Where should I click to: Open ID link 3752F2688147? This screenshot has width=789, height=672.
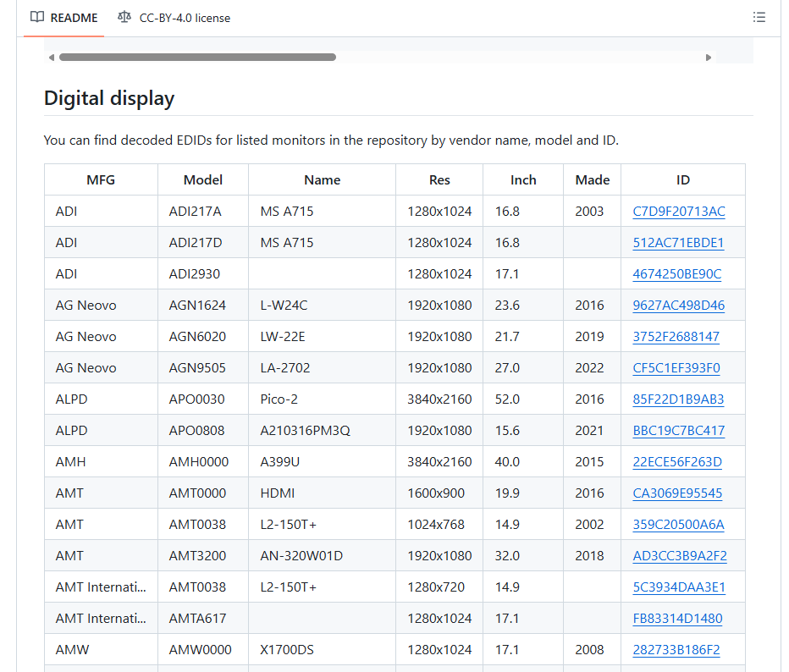[x=676, y=337]
